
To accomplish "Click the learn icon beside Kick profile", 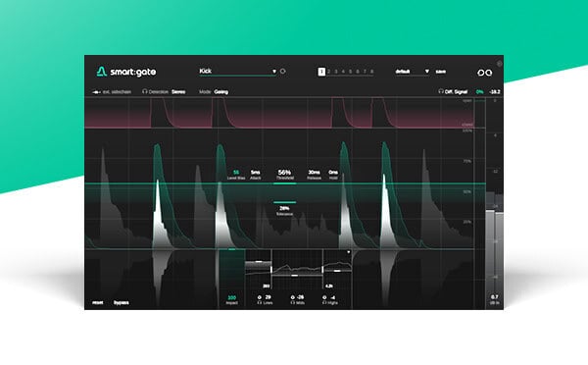I will (x=283, y=71).
